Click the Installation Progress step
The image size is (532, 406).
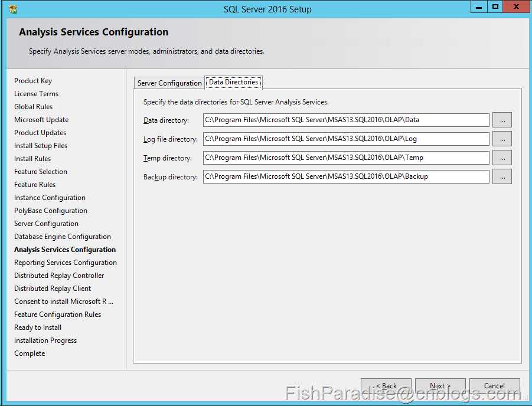pyautogui.click(x=45, y=340)
